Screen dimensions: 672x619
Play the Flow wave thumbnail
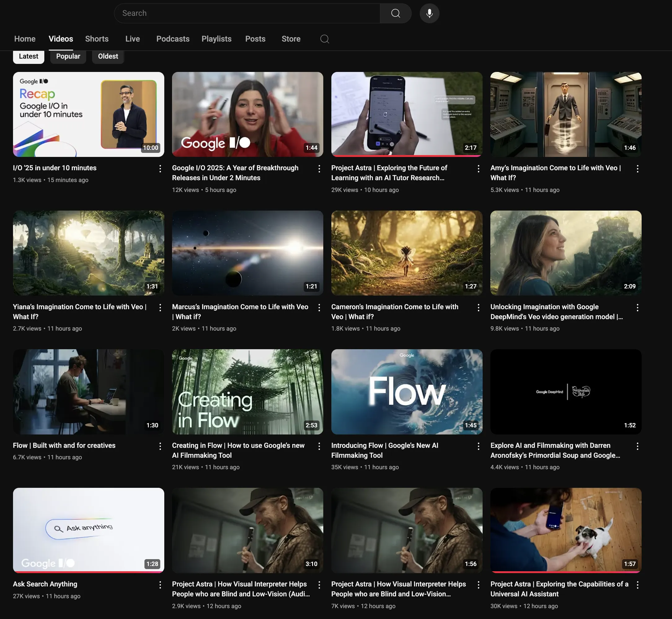(407, 392)
